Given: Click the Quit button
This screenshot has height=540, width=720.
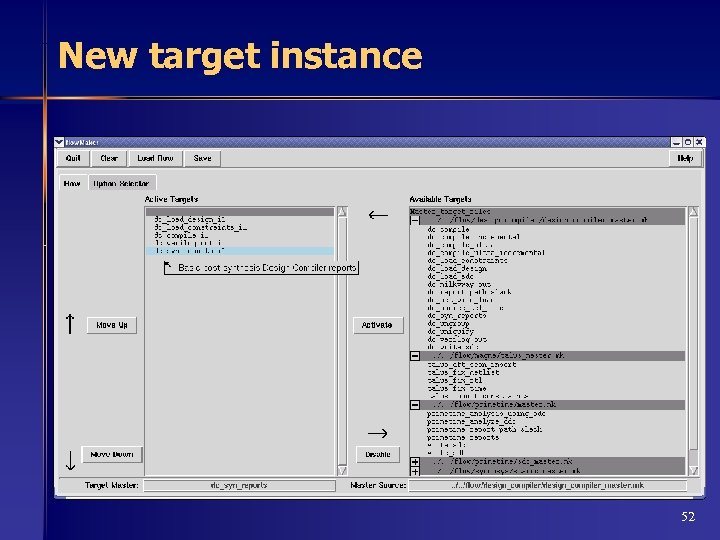Looking at the screenshot, I should click(73, 158).
